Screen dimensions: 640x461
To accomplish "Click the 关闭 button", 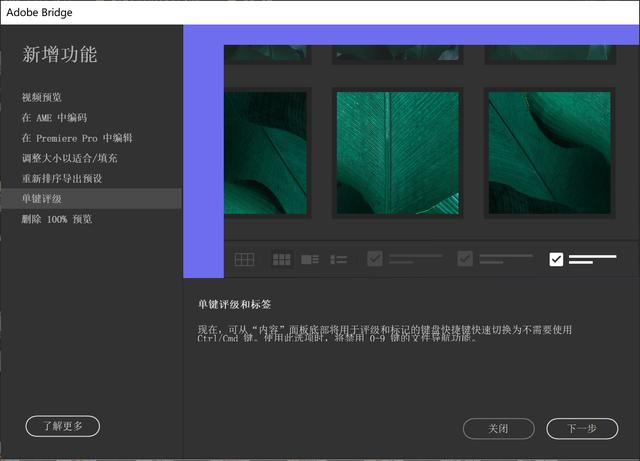I will click(498, 429).
